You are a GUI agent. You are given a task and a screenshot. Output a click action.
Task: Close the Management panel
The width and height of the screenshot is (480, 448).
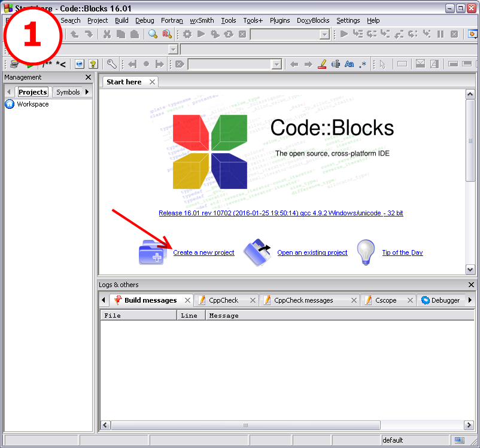[88, 77]
